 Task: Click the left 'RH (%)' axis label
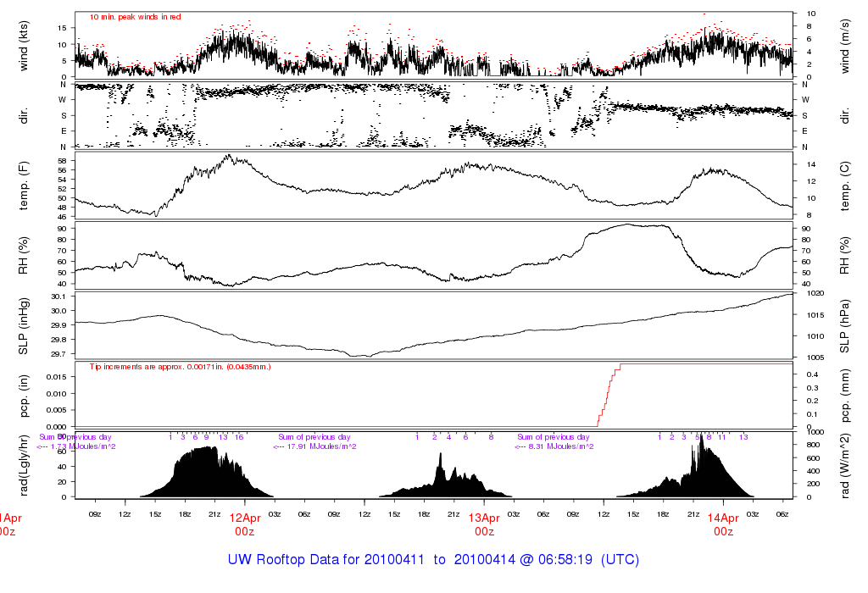(23, 255)
